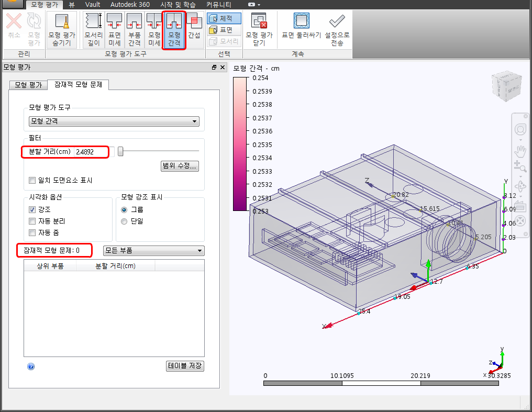The height and width of the screenshot is (412, 532).
Task: Open the Autodesk 360 ribbon tab
Action: 130,5
